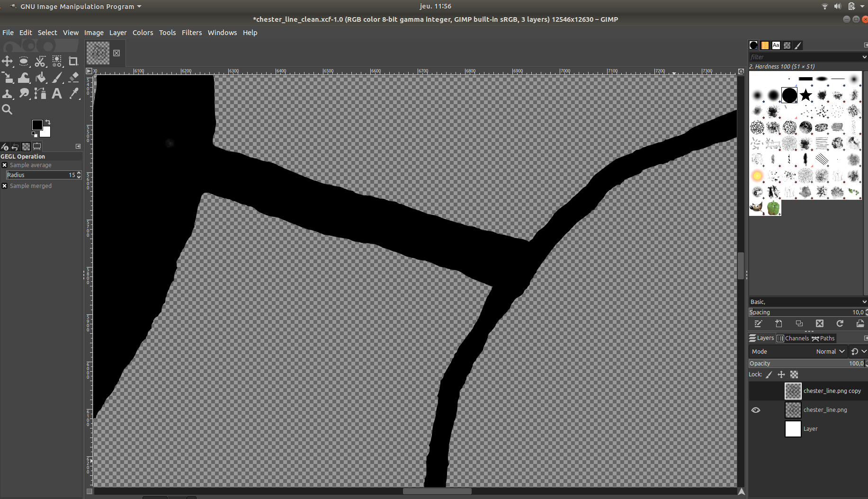868x499 pixels.
Task: Refresh the brushes list
Action: point(840,323)
